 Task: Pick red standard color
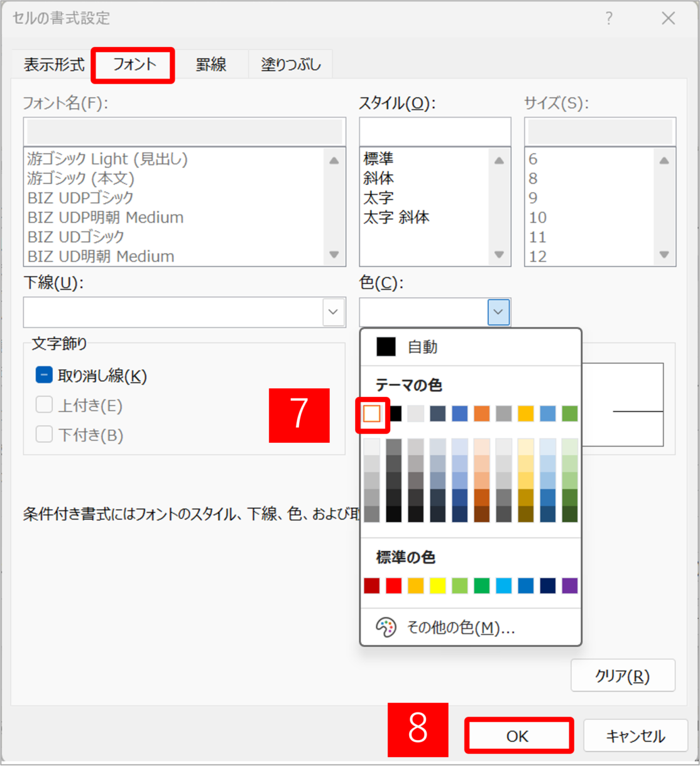click(394, 586)
